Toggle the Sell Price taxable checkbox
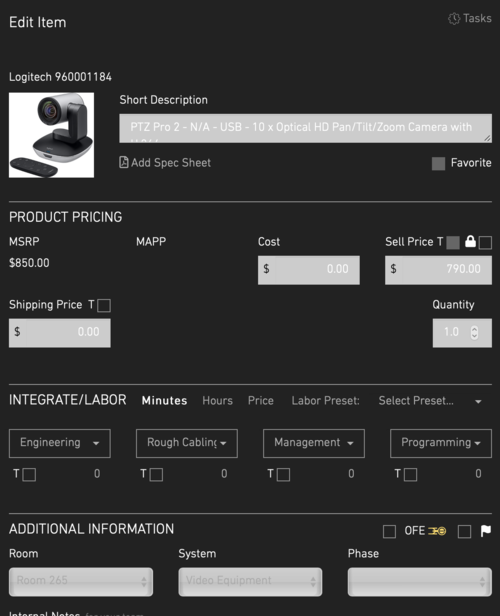Screen dimensions: 500x616 pyautogui.click(x=453, y=242)
